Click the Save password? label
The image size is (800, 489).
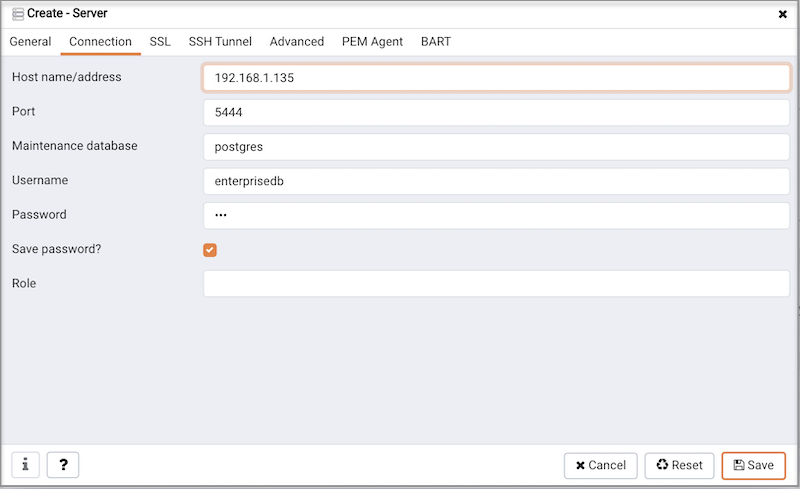(57, 249)
